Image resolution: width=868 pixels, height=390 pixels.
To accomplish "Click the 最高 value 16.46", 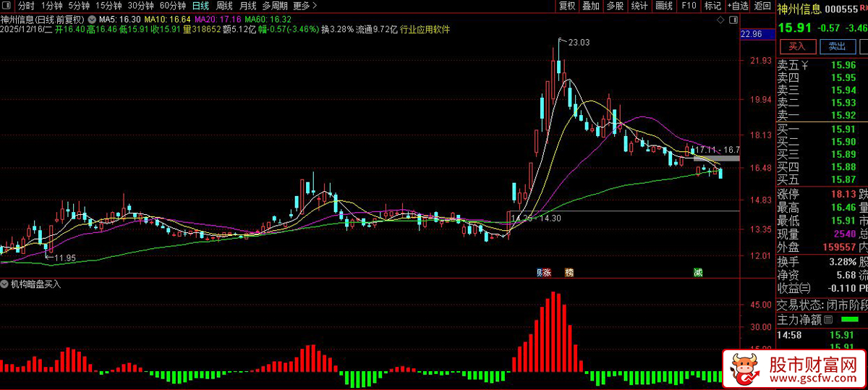I will pos(843,207).
